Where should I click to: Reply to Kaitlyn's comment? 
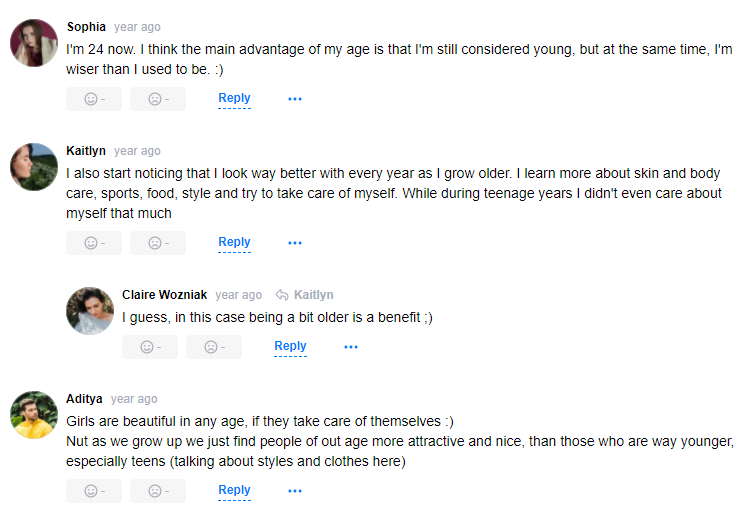click(x=234, y=242)
